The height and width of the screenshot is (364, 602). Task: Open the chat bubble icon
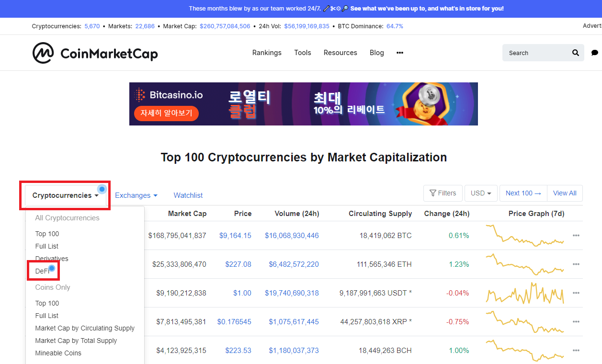(x=595, y=53)
